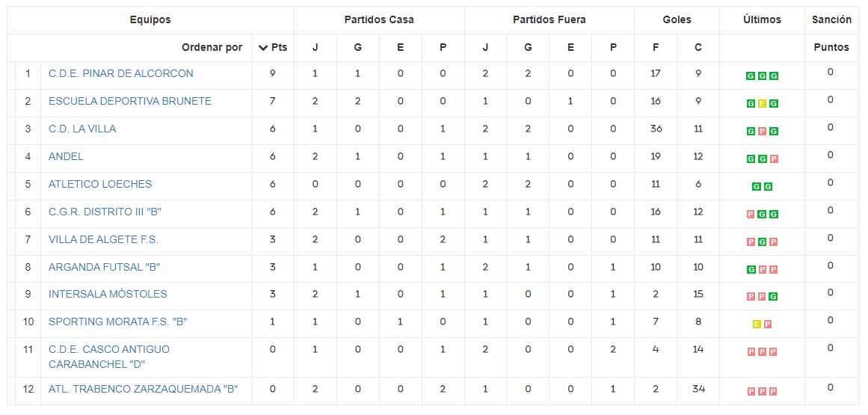Click the Últimos column header
This screenshot has height=415, width=868.
click(762, 20)
